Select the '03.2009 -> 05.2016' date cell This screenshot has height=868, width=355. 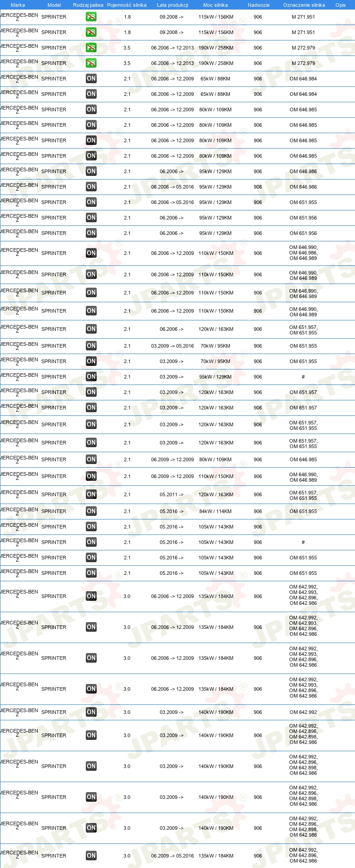(x=173, y=346)
